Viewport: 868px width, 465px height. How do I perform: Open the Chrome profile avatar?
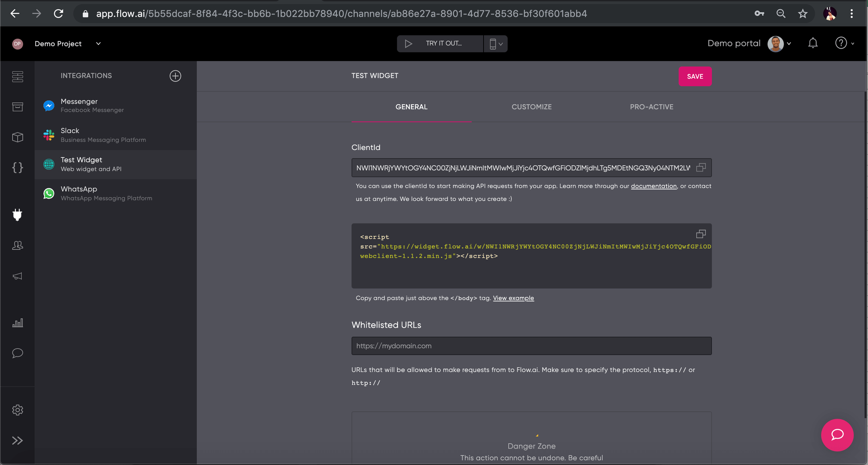click(830, 13)
